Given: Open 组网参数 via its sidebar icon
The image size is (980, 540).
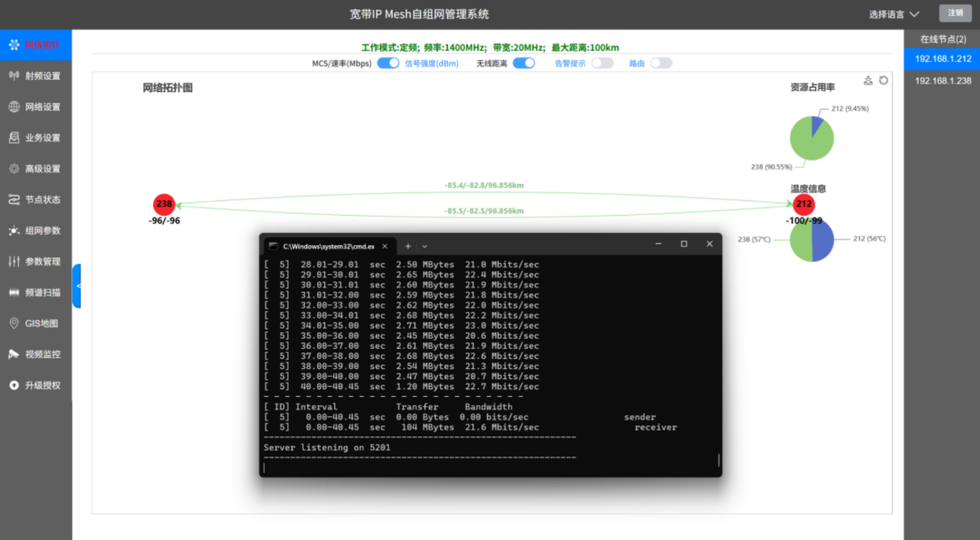Looking at the screenshot, I should tap(14, 231).
